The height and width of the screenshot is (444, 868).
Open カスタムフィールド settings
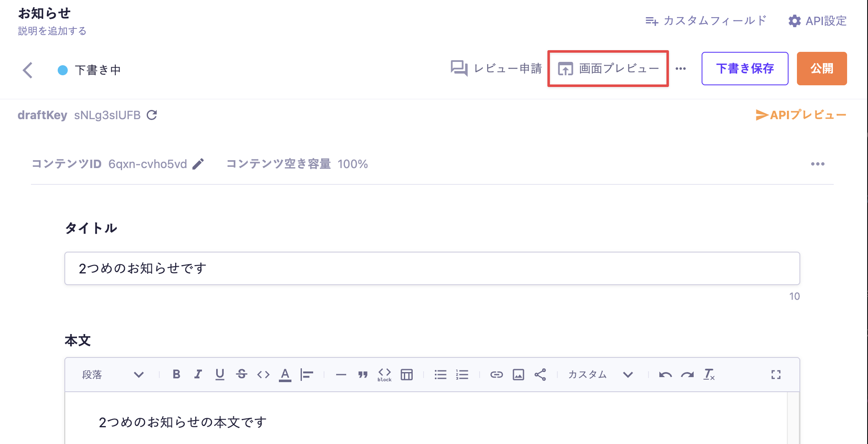tap(706, 20)
